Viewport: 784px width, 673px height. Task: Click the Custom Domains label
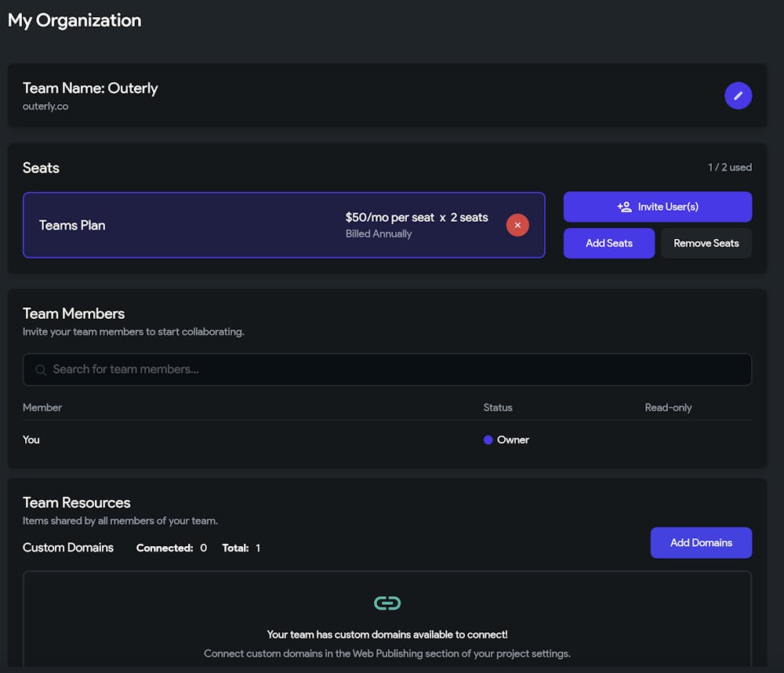pos(68,548)
